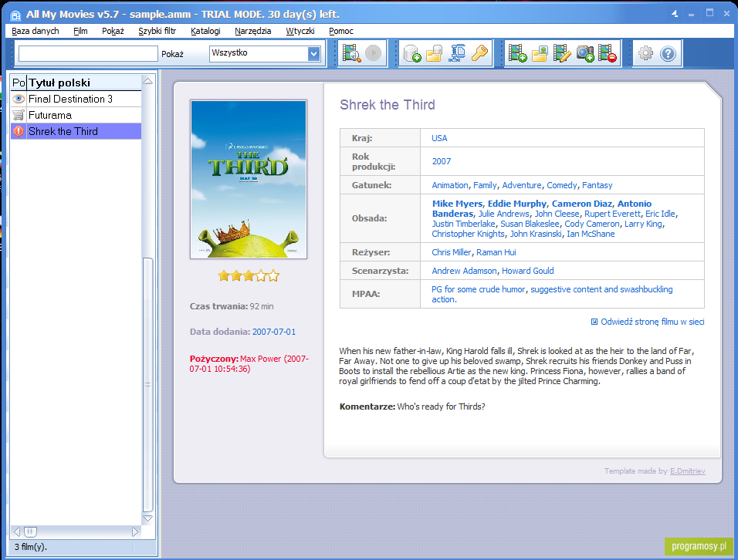Click the Animation genre link
The width and height of the screenshot is (738, 560).
tap(450, 185)
